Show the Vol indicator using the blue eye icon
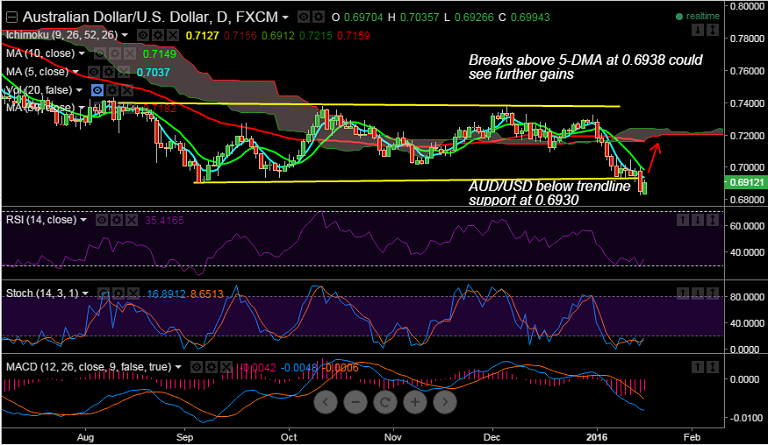 tap(97, 90)
